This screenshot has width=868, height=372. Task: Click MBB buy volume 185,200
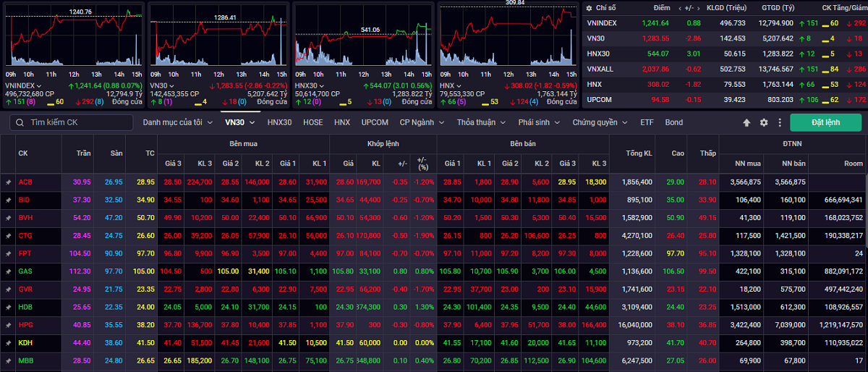point(199,360)
